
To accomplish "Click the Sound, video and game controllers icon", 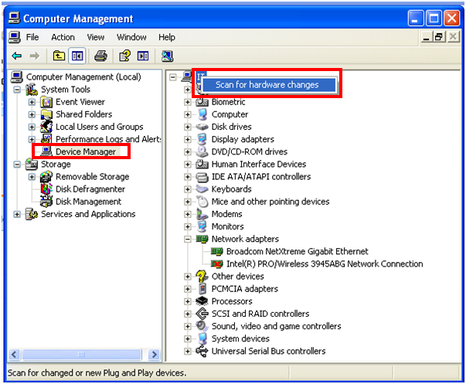I will tap(202, 326).
